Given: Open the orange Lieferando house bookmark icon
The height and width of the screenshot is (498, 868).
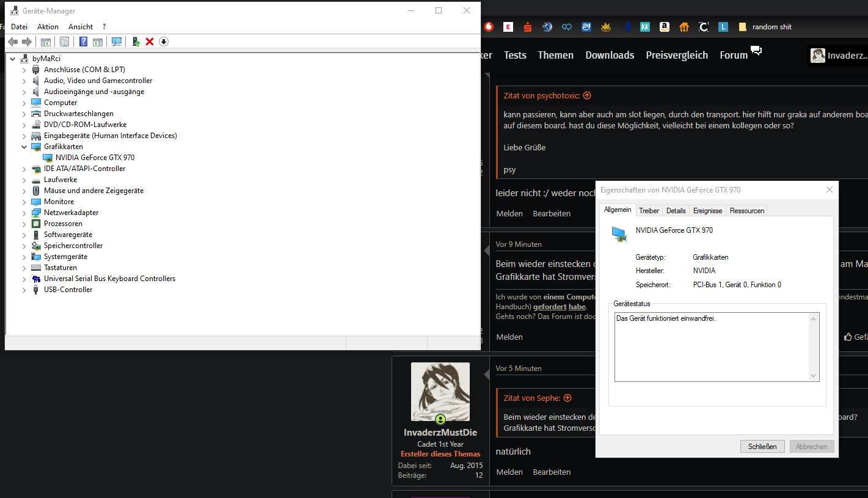Looking at the screenshot, I should coord(684,27).
